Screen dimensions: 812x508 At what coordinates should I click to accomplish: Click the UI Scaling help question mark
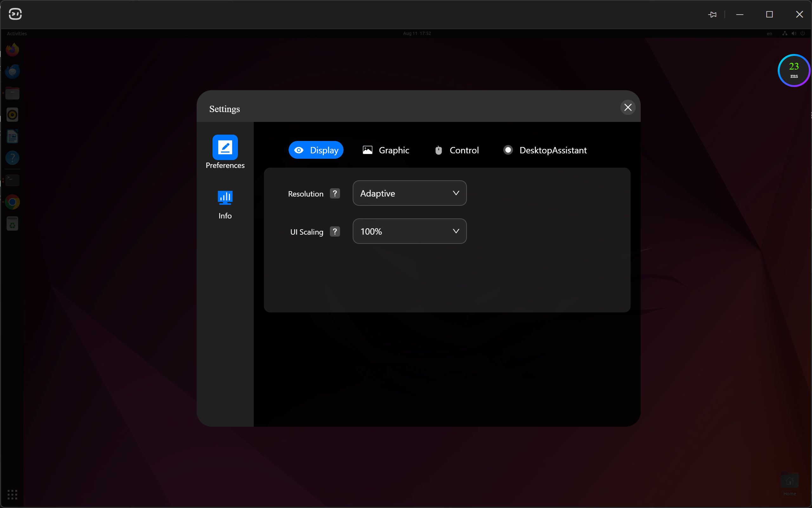(x=335, y=231)
